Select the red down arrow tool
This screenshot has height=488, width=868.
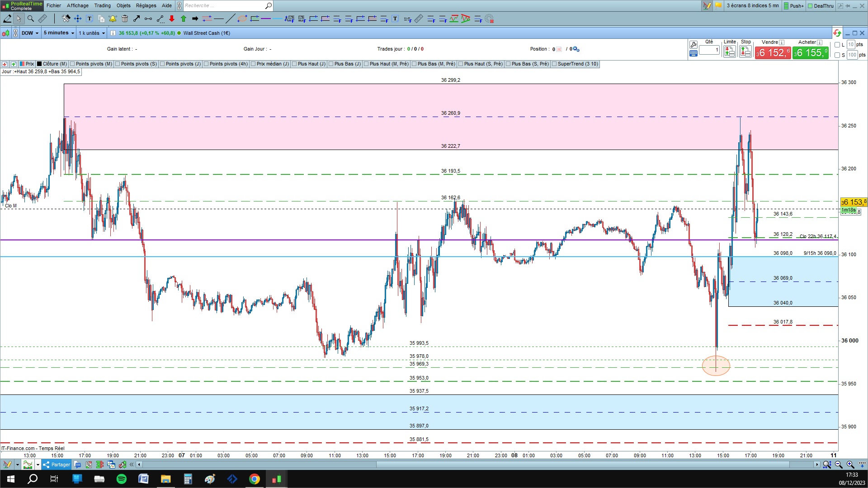click(x=172, y=19)
